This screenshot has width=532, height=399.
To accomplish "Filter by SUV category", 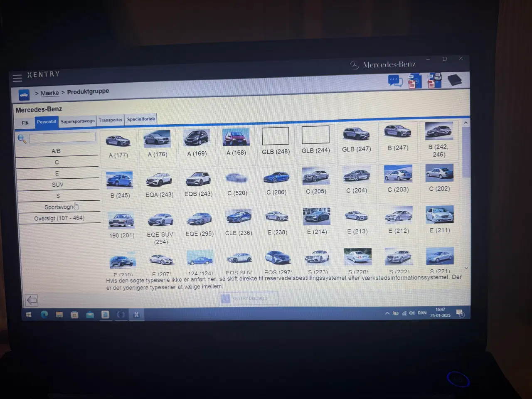I will point(58,185).
